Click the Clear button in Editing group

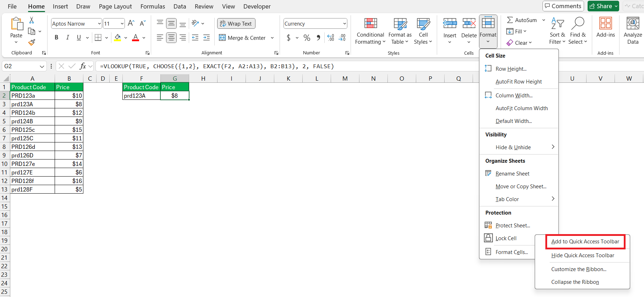(x=519, y=43)
